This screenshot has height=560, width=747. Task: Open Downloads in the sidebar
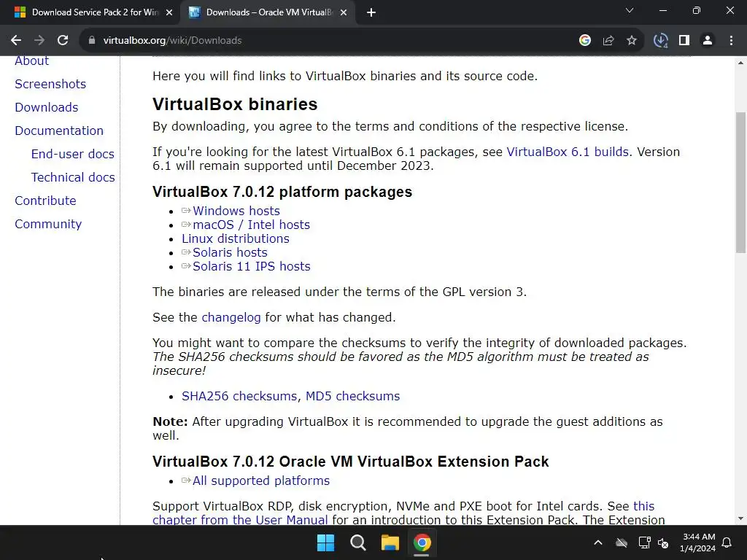[46, 107]
